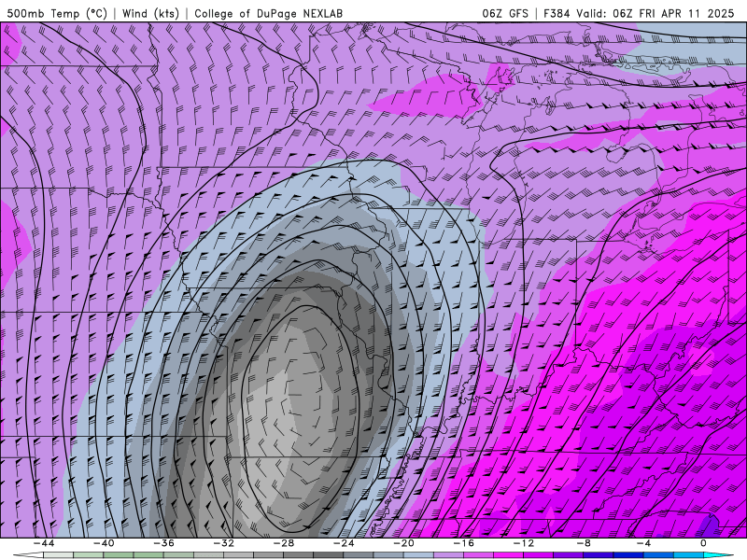Click the 0 color scale label
The width and height of the screenshot is (747, 560).
pos(704,543)
